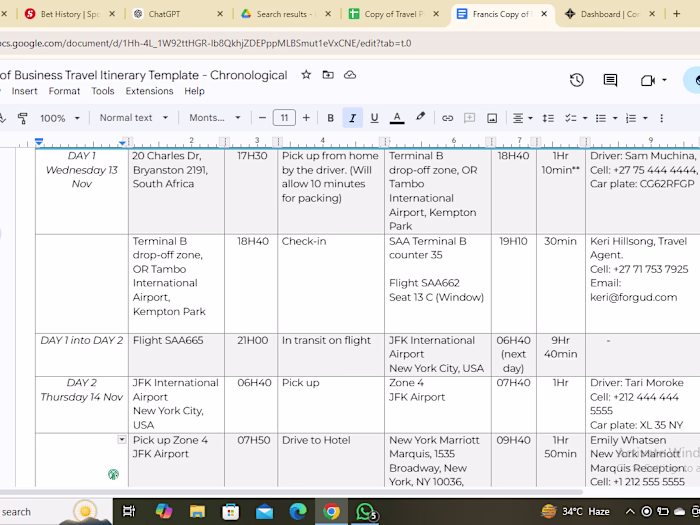Open the Format menu

pos(64,91)
